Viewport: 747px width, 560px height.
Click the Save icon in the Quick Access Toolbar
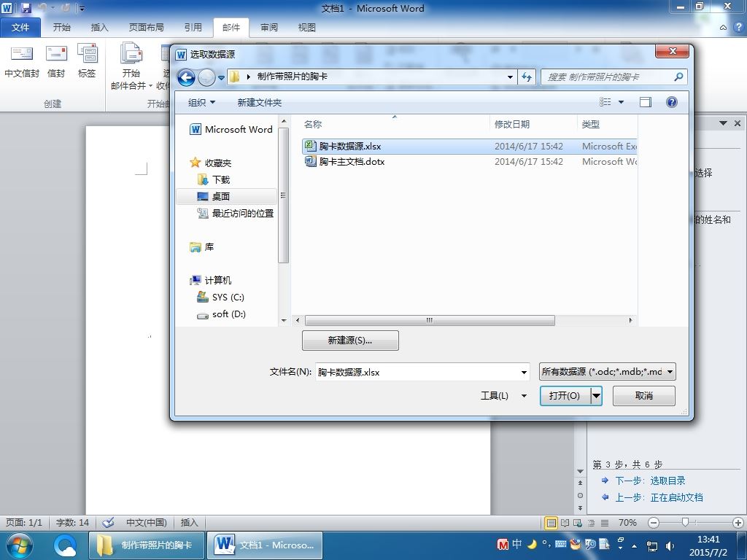coord(26,8)
